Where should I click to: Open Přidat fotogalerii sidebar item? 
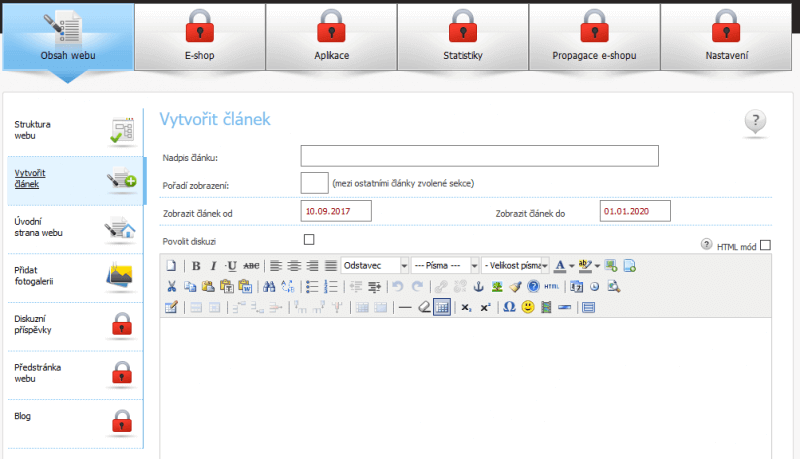click(75, 276)
